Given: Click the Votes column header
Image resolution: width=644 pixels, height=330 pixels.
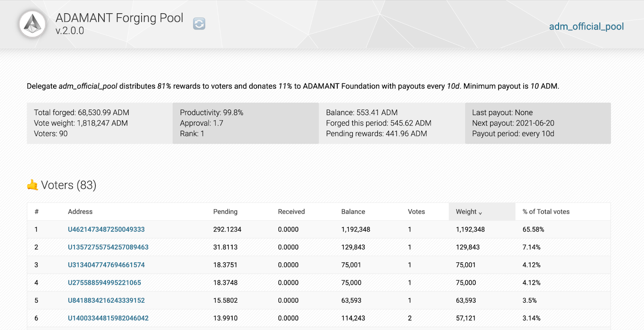Looking at the screenshot, I should coord(416,212).
